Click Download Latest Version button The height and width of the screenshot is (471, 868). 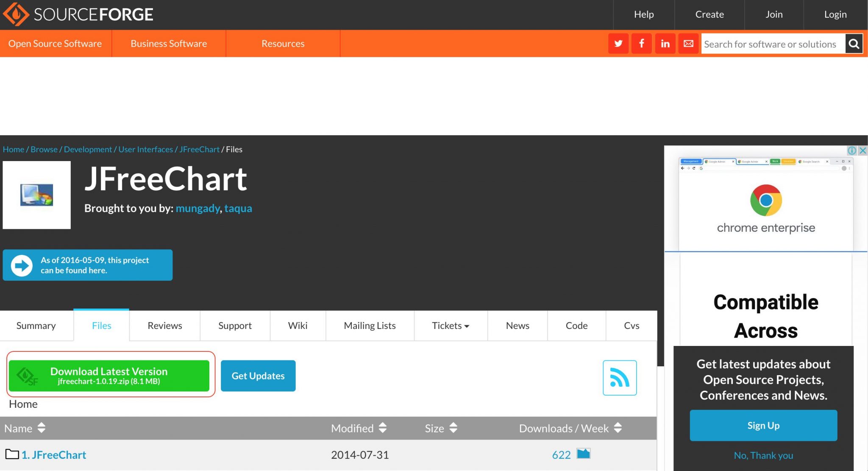pyautogui.click(x=109, y=376)
